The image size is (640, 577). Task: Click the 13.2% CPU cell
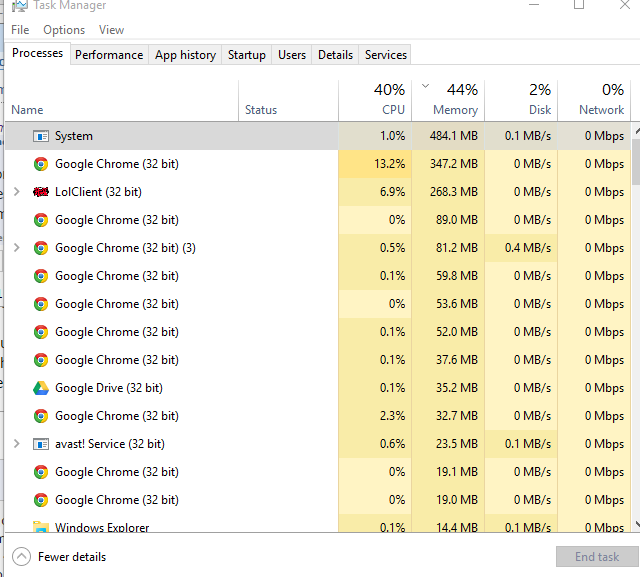(375, 164)
